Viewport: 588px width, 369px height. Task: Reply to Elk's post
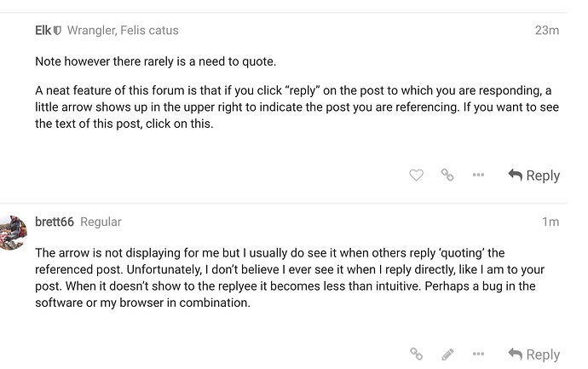click(x=534, y=176)
